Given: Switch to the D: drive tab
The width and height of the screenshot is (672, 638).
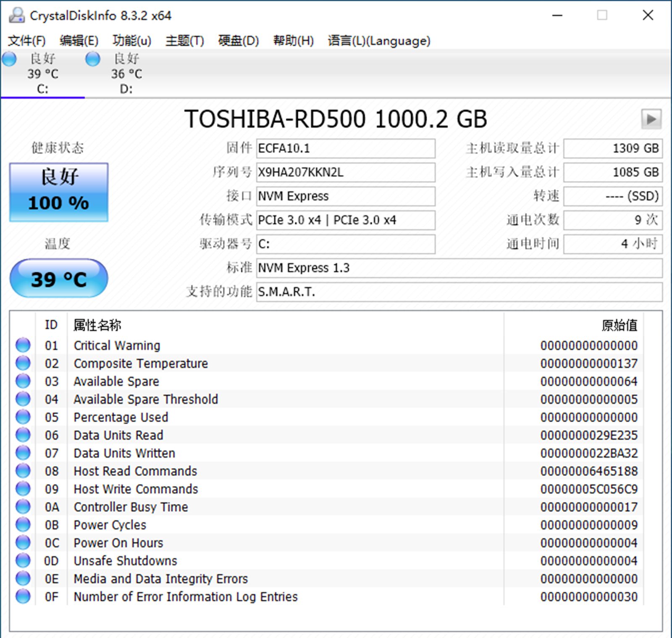Looking at the screenshot, I should [126, 74].
